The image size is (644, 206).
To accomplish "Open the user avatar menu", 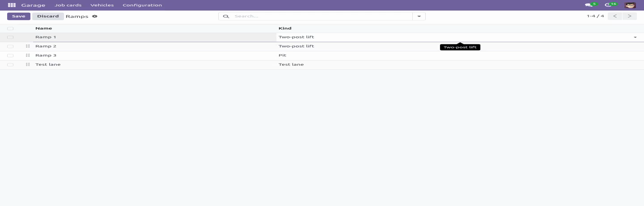I will click(x=630, y=5).
